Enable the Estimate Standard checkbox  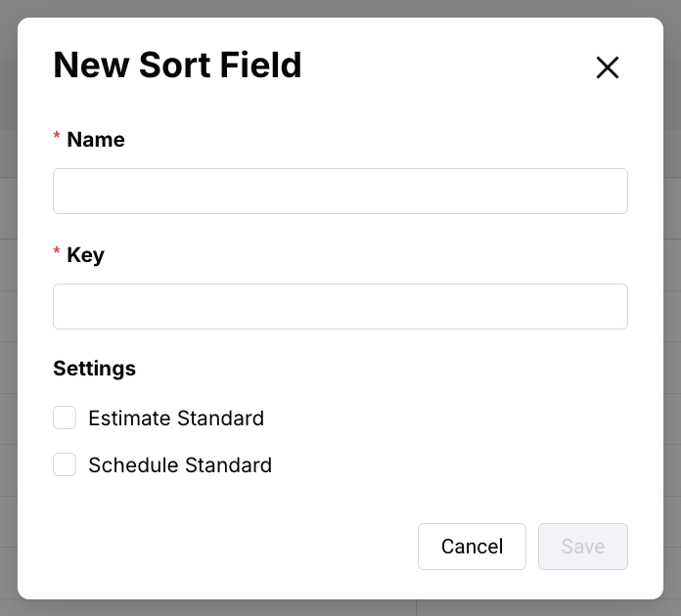click(65, 418)
